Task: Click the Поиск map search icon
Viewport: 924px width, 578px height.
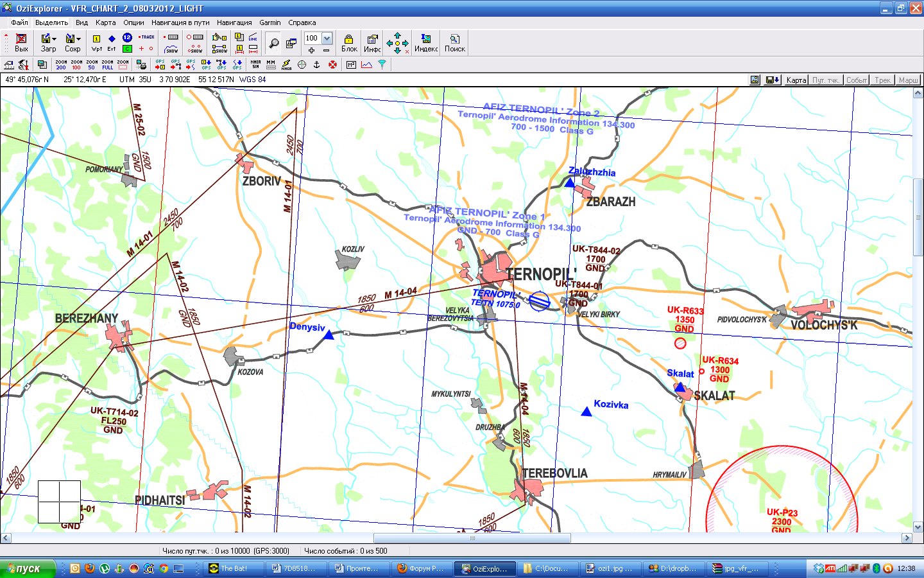Action: 454,43
